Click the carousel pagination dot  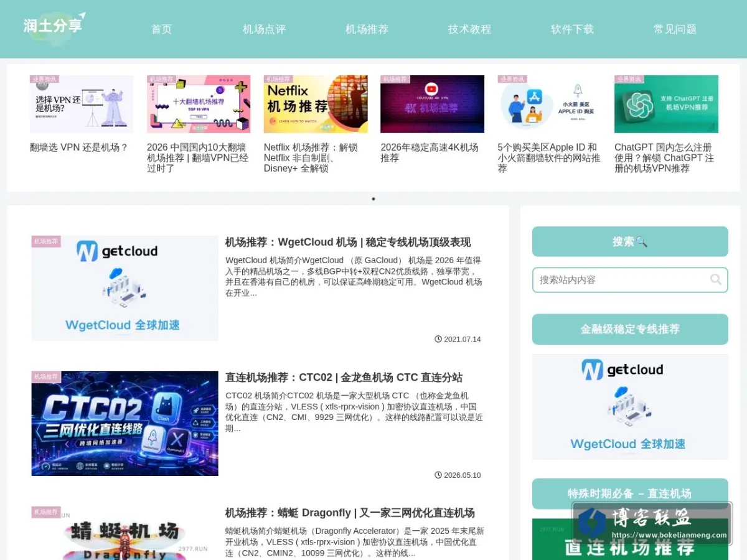point(374,199)
